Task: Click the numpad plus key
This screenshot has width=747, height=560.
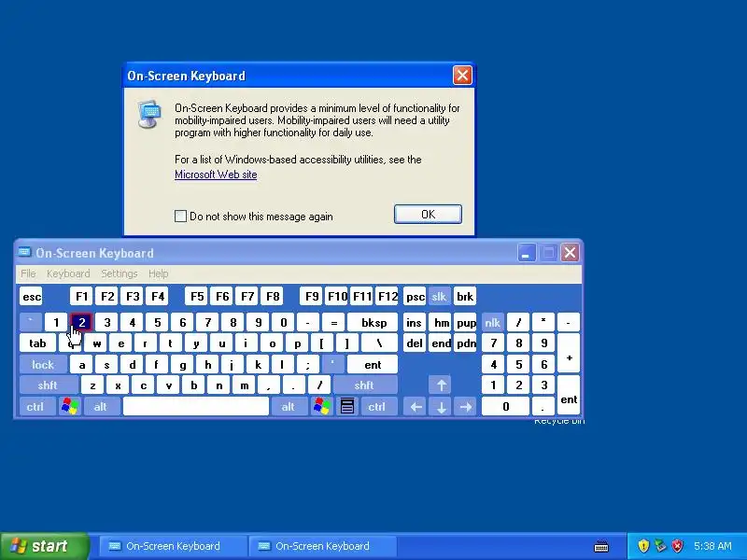Action: pos(569,353)
